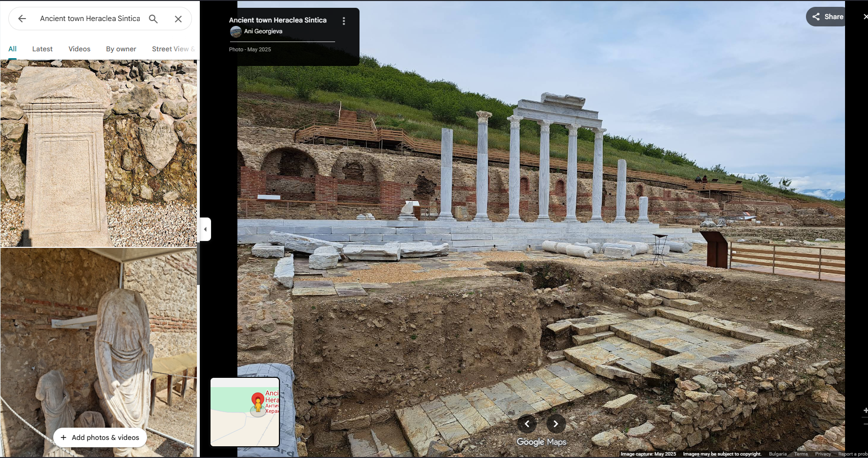The height and width of the screenshot is (458, 868).
Task: Click in the search text field
Action: pos(90,19)
